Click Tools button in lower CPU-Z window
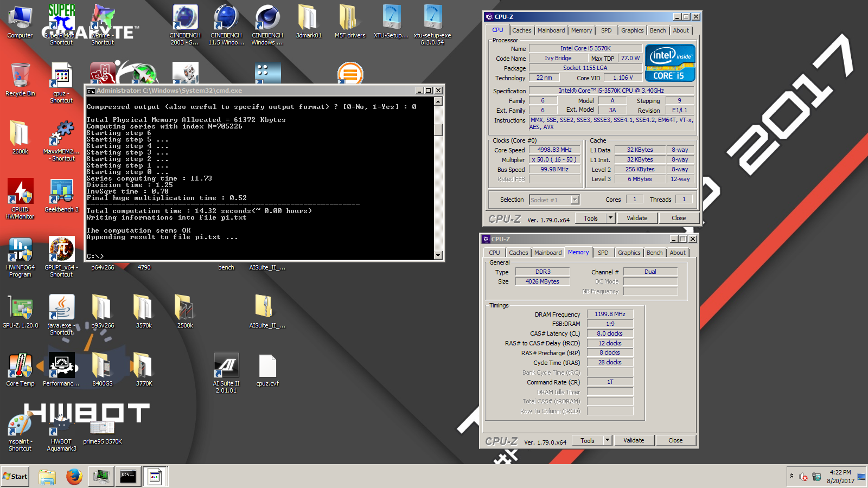This screenshot has width=868, height=488. pos(588,440)
